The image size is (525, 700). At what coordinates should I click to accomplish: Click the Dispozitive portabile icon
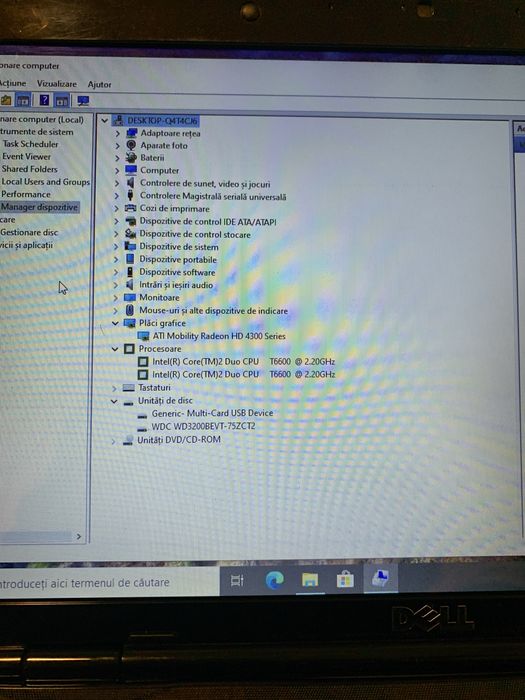pyautogui.click(x=130, y=259)
